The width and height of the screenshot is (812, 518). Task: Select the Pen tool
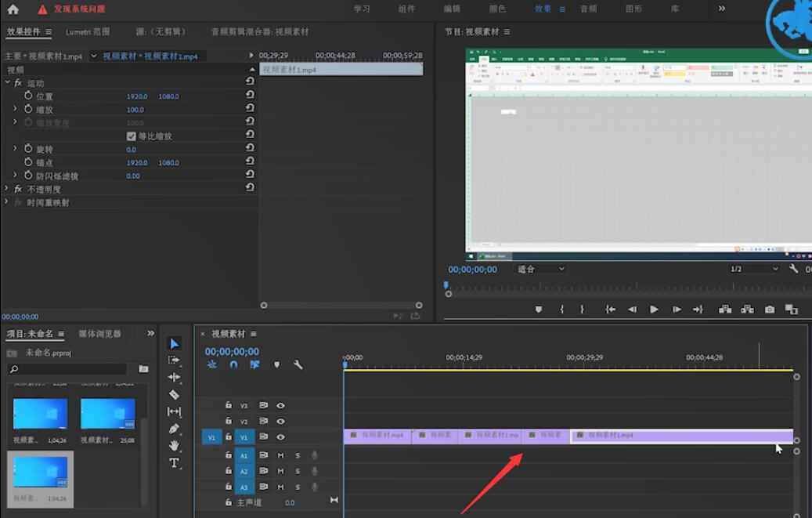(174, 429)
